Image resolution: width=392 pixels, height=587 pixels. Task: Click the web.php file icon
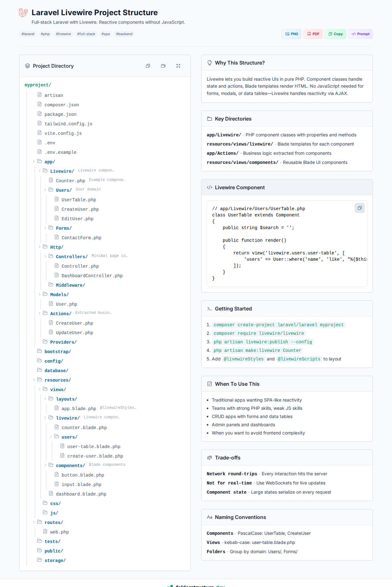coord(45,532)
